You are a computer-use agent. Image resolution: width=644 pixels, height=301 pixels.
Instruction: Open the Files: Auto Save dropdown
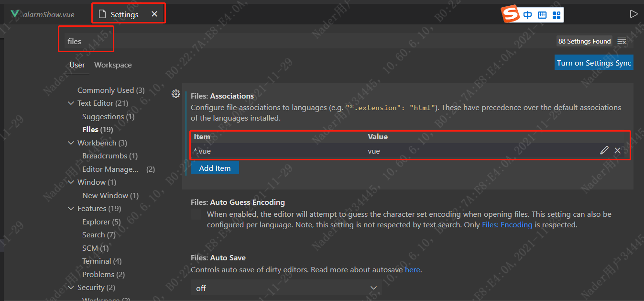[x=285, y=288]
